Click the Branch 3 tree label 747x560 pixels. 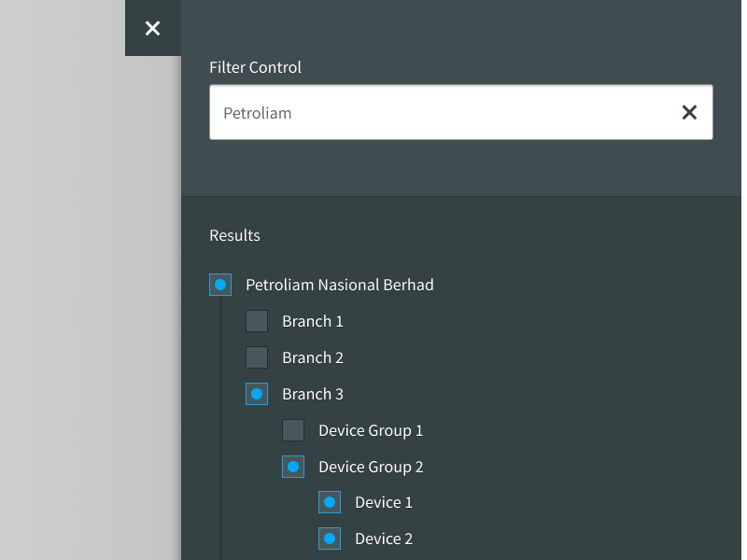pyautogui.click(x=313, y=394)
